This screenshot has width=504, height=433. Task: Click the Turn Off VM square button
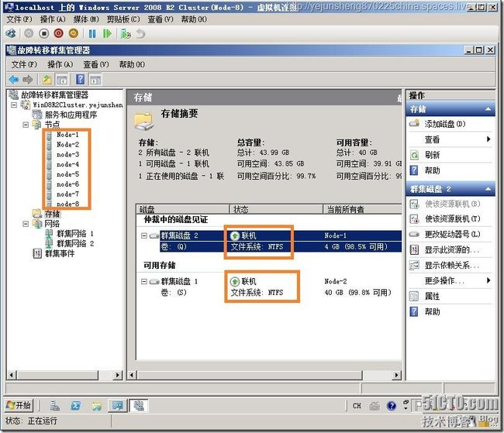click(x=43, y=33)
